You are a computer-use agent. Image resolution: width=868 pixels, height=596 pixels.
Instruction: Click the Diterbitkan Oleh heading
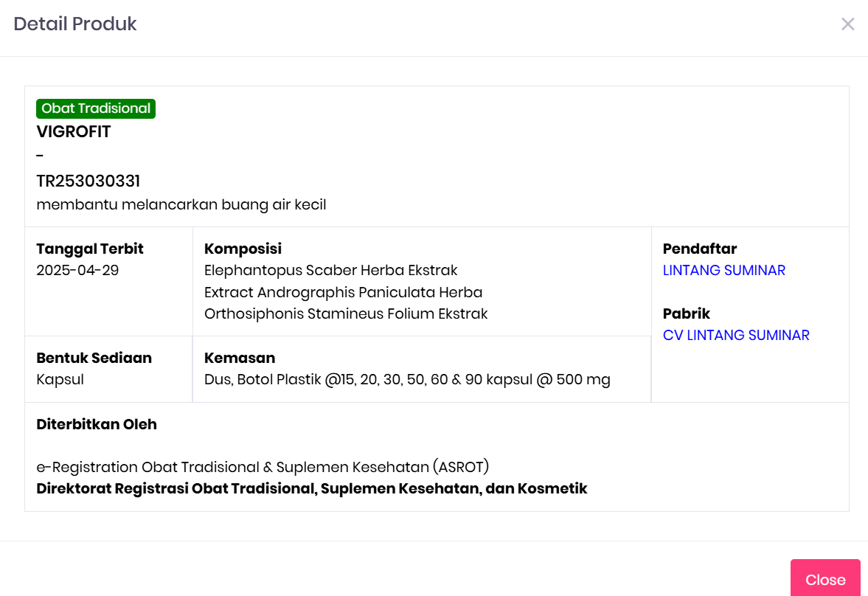(x=97, y=424)
